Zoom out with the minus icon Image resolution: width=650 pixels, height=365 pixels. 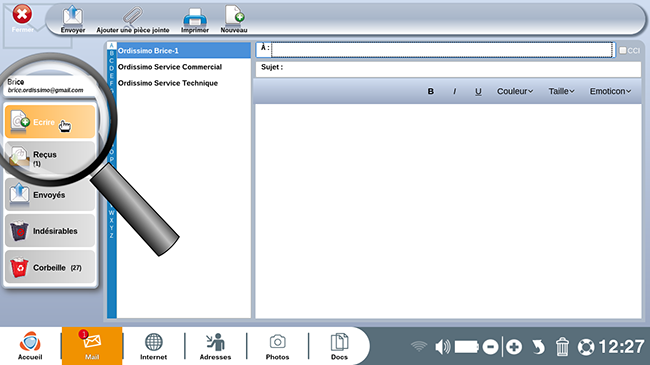(x=490, y=347)
